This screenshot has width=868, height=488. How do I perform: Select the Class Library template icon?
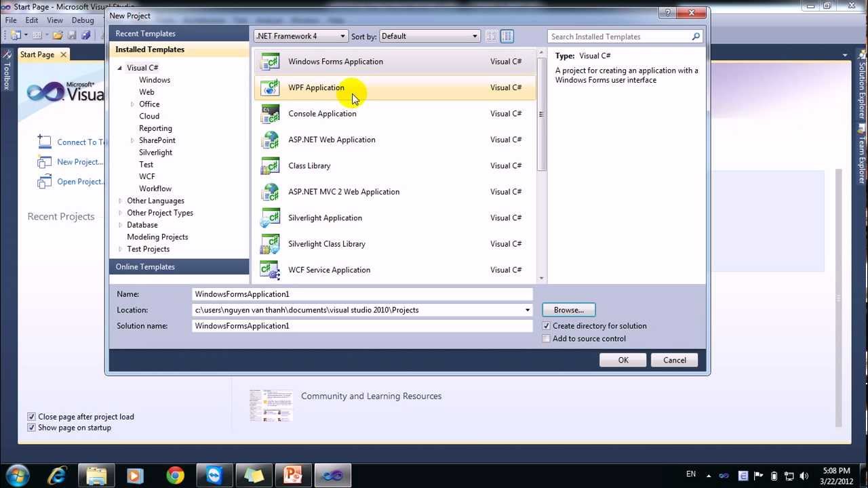coord(270,166)
